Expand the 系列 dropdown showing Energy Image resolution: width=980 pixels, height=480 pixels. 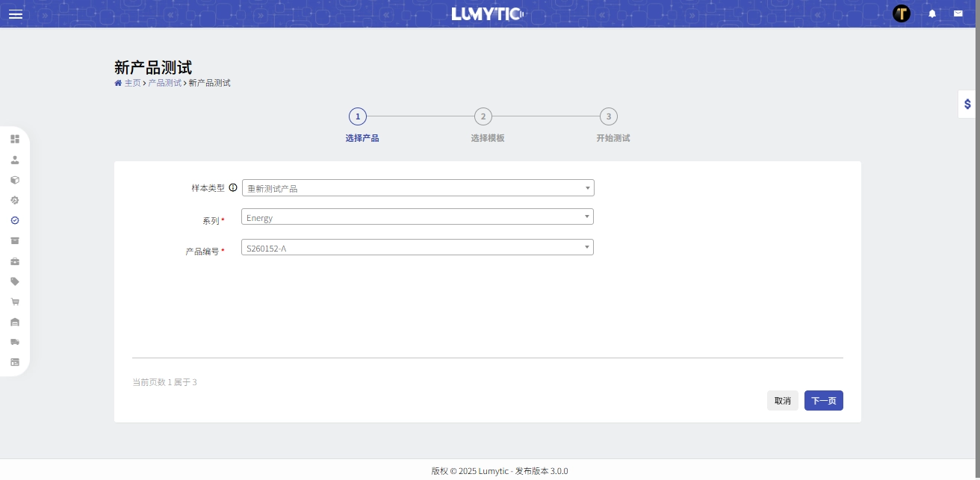pos(418,217)
